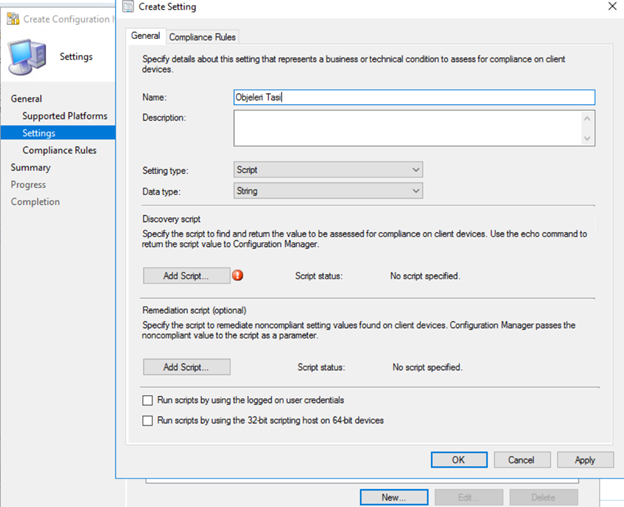The width and height of the screenshot is (624, 507).
Task: Select the General tab
Action: 146,36
